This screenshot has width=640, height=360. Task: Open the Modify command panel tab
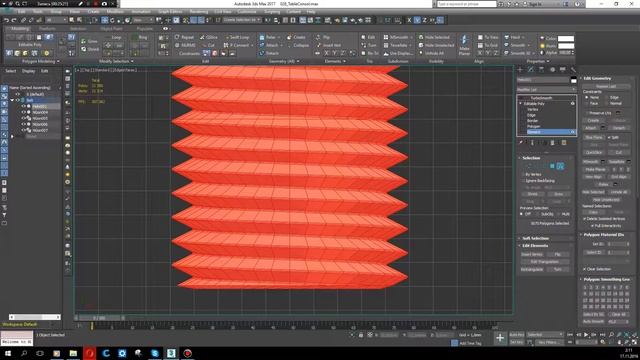[x=531, y=70]
